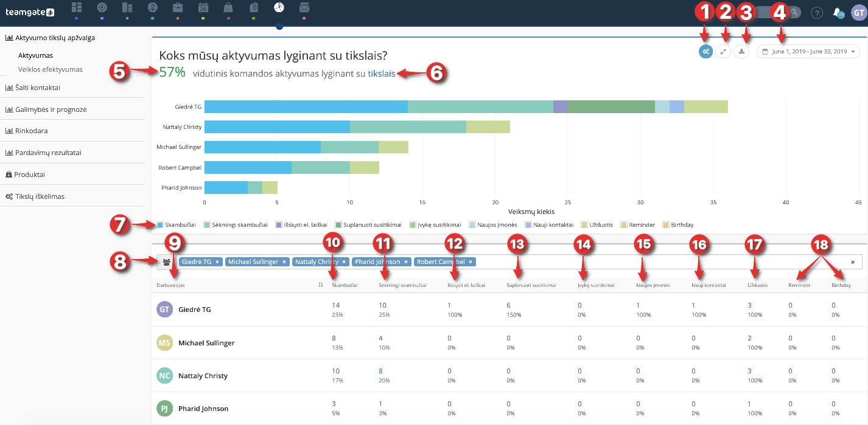Viewport: 868px width, 425px height.
Task: Select the Veiklos efektyvumas sidebar item
Action: (x=51, y=69)
